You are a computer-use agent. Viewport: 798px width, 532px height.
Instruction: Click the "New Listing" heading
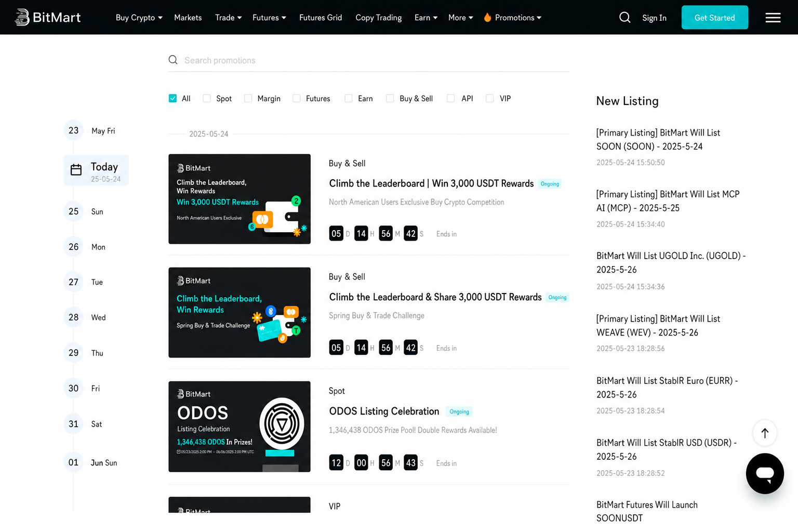point(628,101)
